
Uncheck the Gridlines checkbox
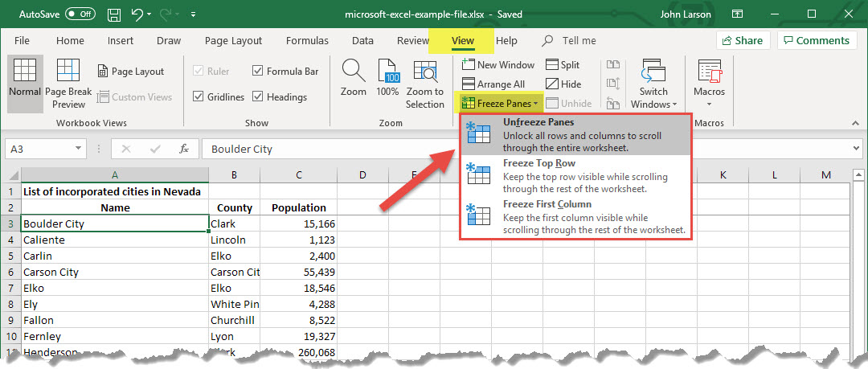pyautogui.click(x=199, y=96)
